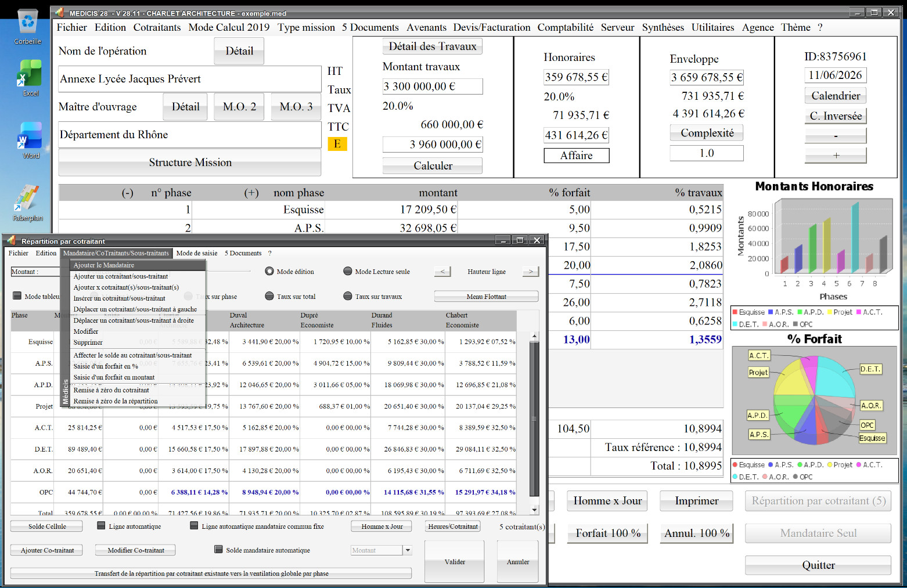907x588 pixels.
Task: Open the Corbeille recycle bin icon
Action: tap(28, 27)
